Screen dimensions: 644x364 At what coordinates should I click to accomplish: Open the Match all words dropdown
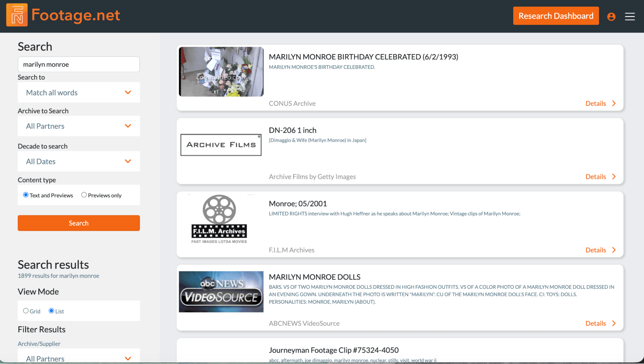point(79,93)
